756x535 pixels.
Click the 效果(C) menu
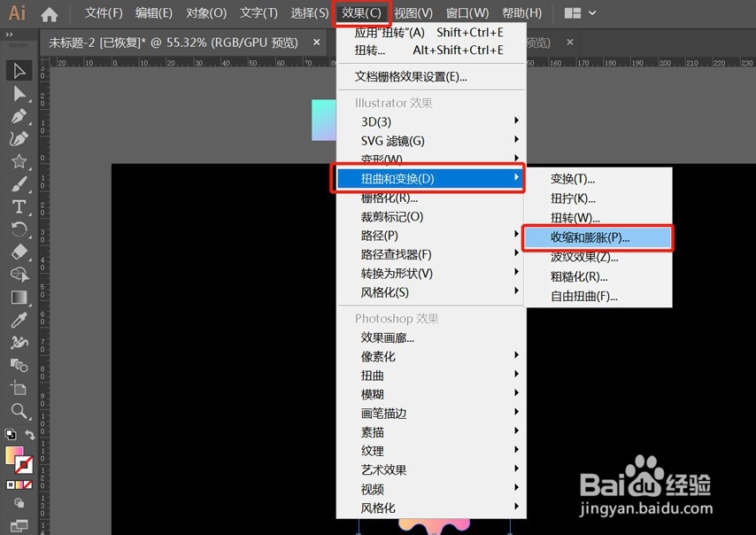(361, 13)
